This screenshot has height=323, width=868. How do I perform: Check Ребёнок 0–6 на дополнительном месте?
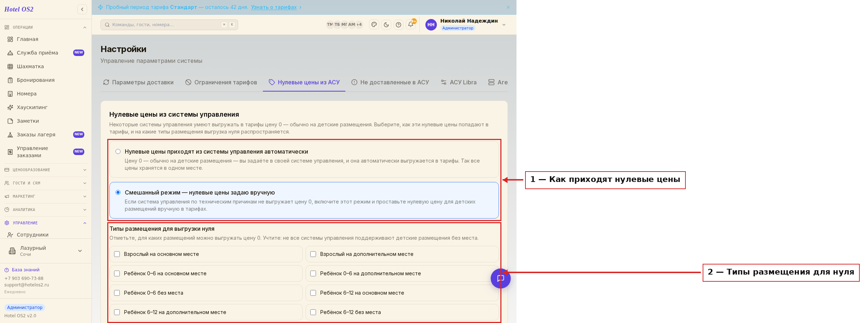coord(313,273)
